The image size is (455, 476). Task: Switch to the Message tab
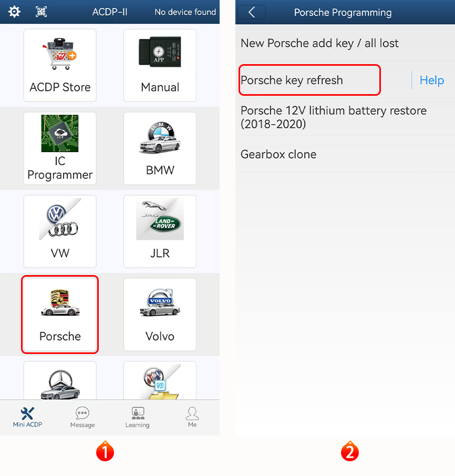(x=82, y=418)
